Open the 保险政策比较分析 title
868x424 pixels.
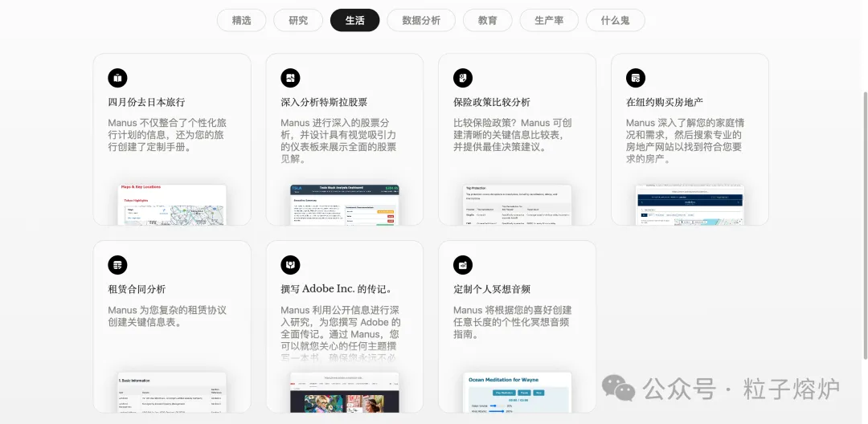point(492,102)
